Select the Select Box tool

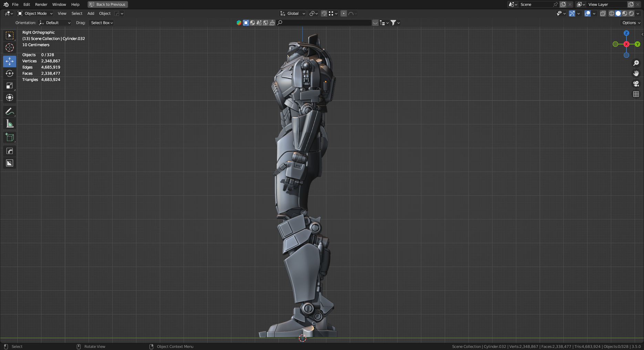tap(10, 35)
